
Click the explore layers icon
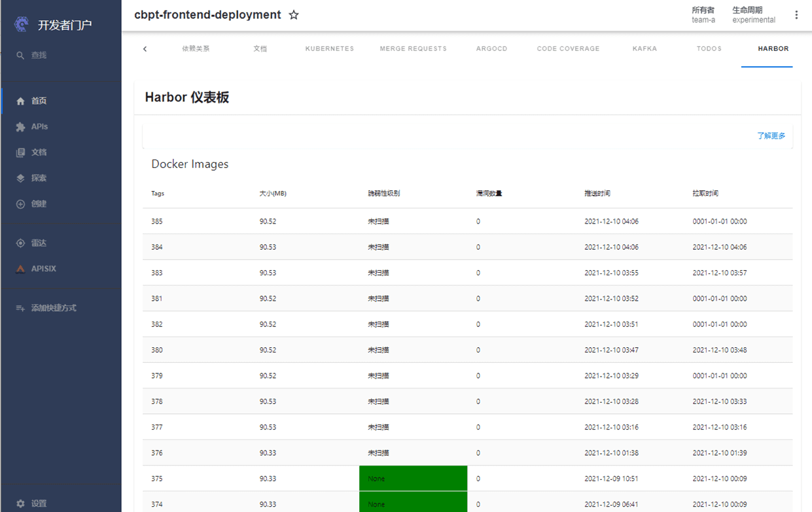coord(20,179)
